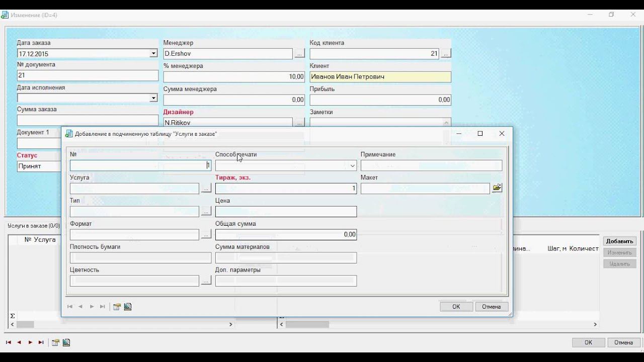
Task: Jump to last record in main window navigator
Action: (41, 342)
